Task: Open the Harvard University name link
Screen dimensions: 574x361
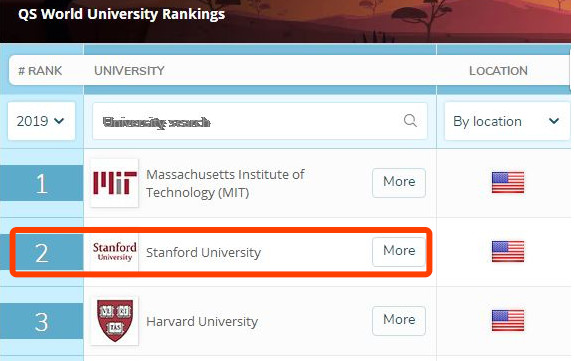Action: (x=202, y=321)
